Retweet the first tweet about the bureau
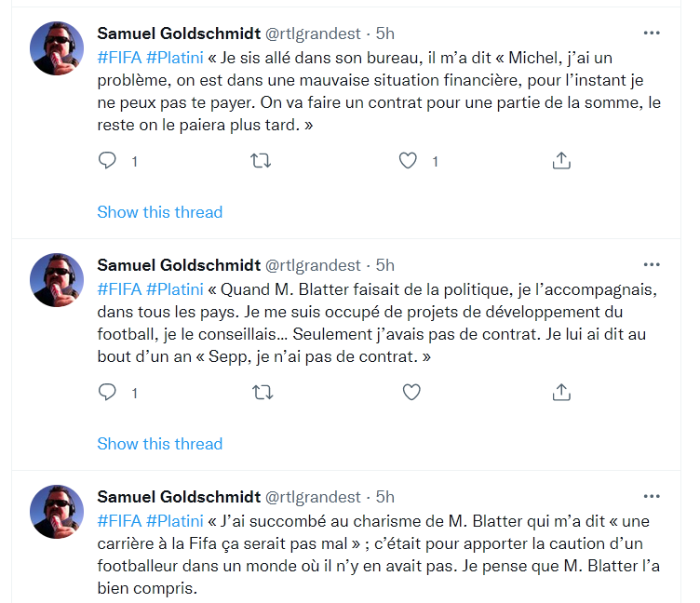 261,160
